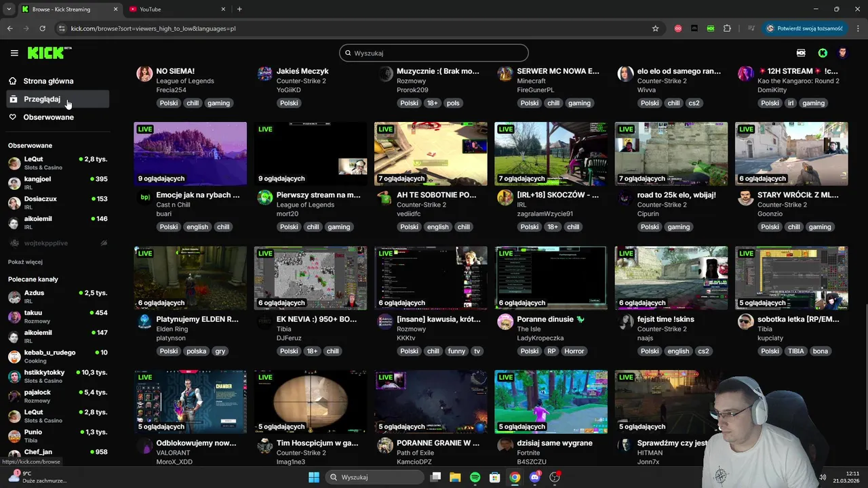Image resolution: width=868 pixels, height=488 pixels.
Task: Click the heart icon beside Obserwowane
Action: coord(13,117)
